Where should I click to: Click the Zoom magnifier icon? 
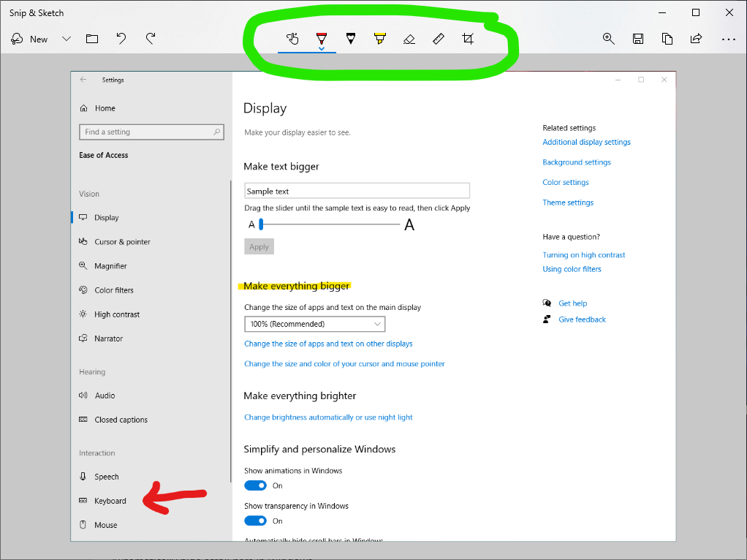tap(608, 39)
